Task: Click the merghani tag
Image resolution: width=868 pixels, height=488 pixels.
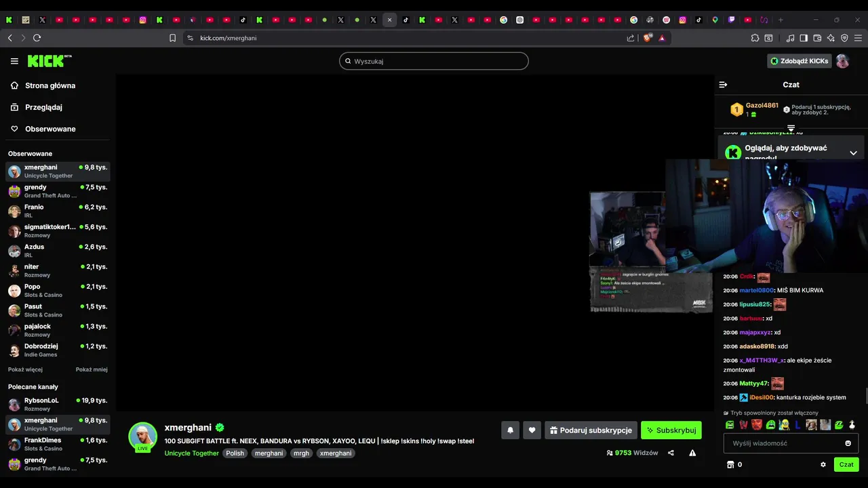Action: pos(269,453)
